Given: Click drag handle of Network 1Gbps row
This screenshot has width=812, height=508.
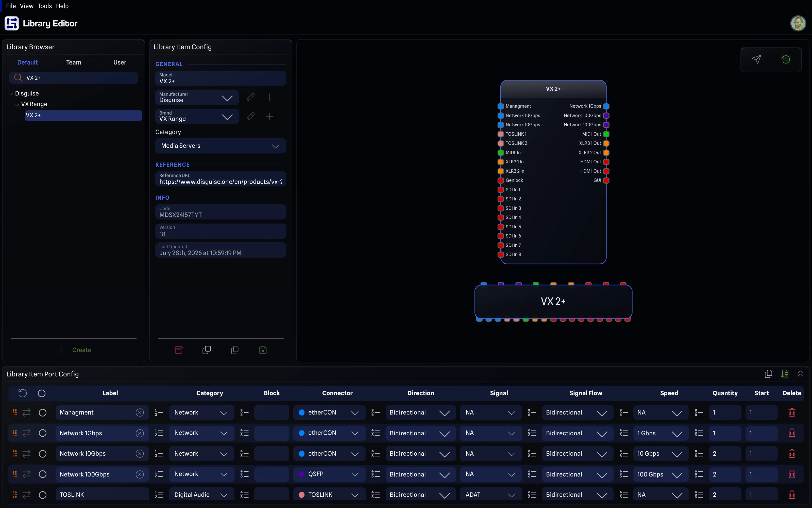Looking at the screenshot, I should pos(14,433).
